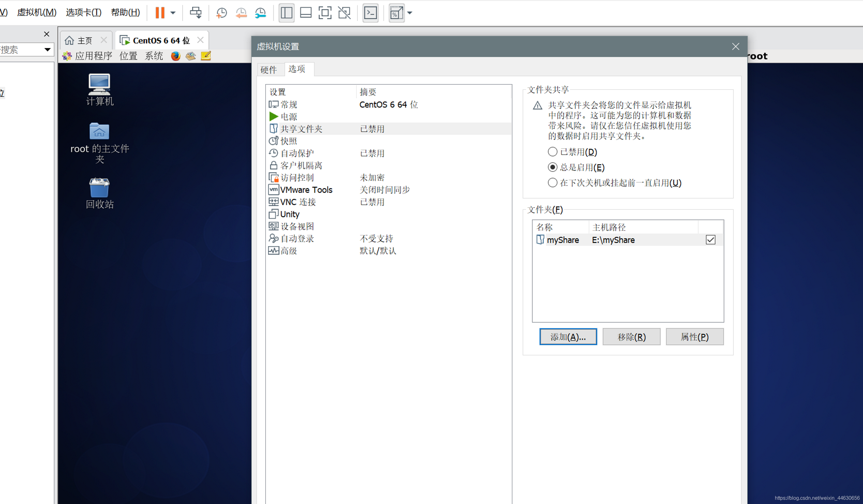This screenshot has height=504, width=863.
Task: Click 移除 button to remove folder
Action: click(631, 337)
